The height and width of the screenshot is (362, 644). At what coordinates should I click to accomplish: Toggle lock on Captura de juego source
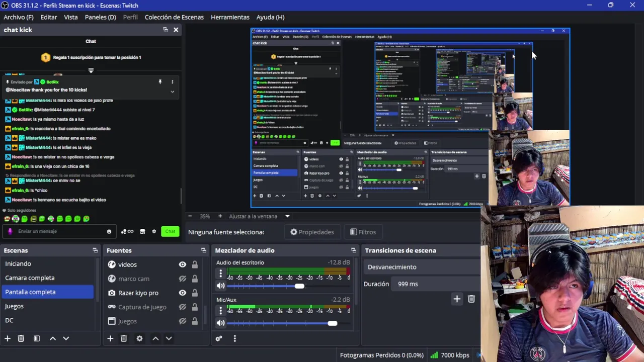pyautogui.click(x=195, y=307)
